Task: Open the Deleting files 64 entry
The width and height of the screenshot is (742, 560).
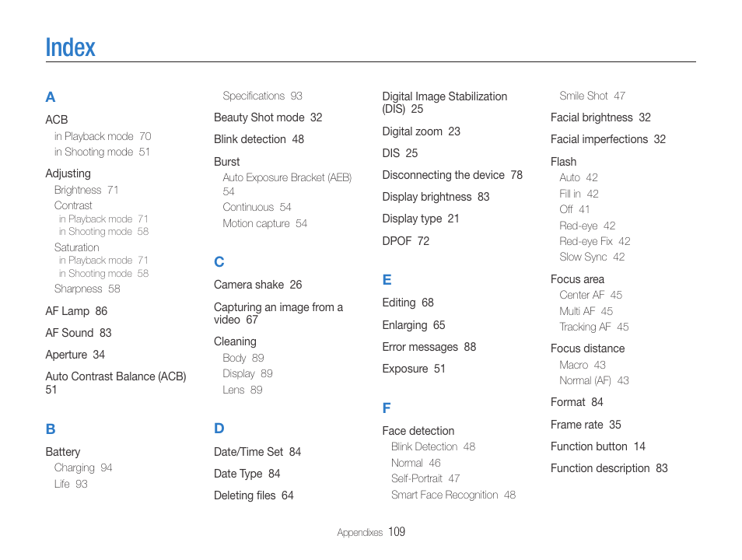Action: [254, 495]
